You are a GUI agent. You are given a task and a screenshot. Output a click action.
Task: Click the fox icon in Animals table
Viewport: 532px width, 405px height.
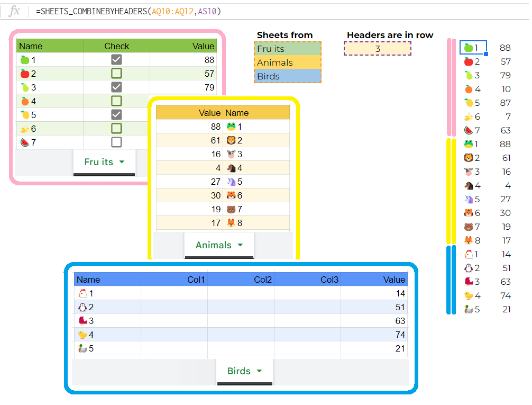tap(231, 223)
